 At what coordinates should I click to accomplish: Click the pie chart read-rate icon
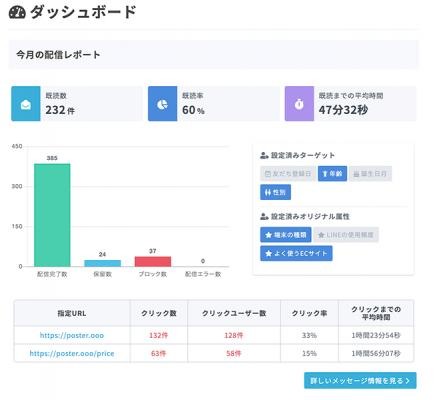point(162,104)
